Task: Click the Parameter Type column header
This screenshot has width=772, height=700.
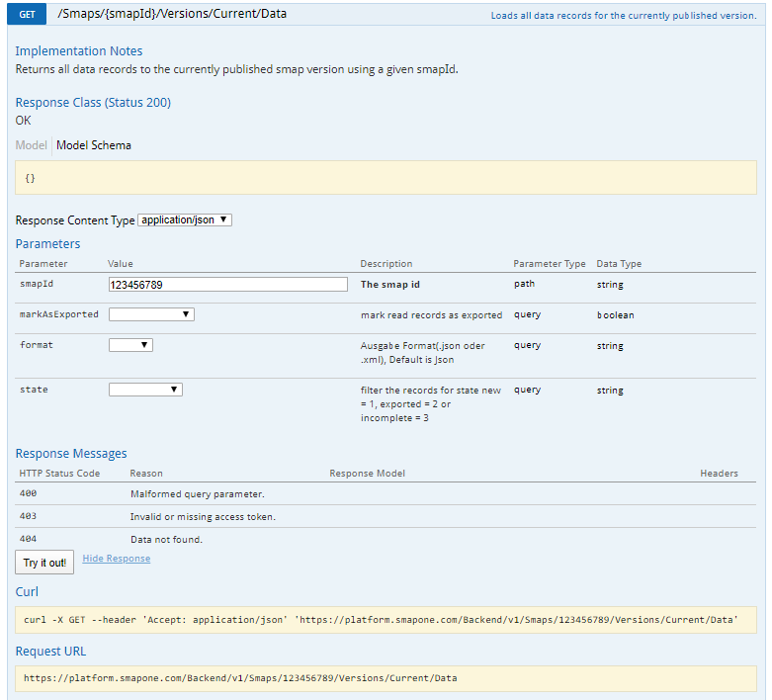Action: (550, 264)
